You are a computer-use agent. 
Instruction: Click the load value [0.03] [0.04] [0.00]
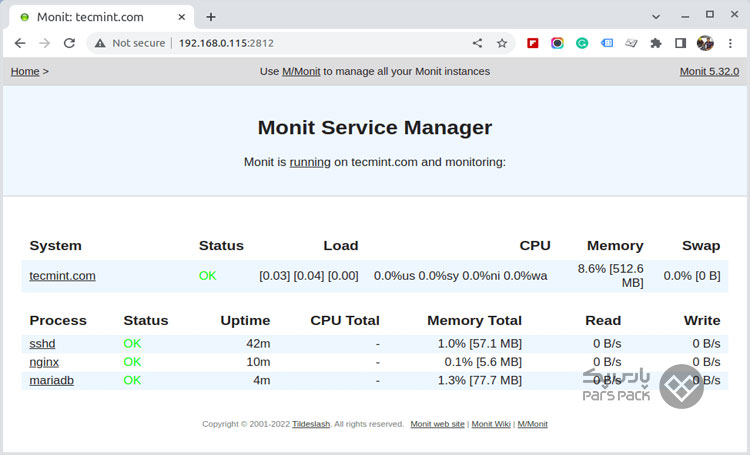click(x=309, y=276)
